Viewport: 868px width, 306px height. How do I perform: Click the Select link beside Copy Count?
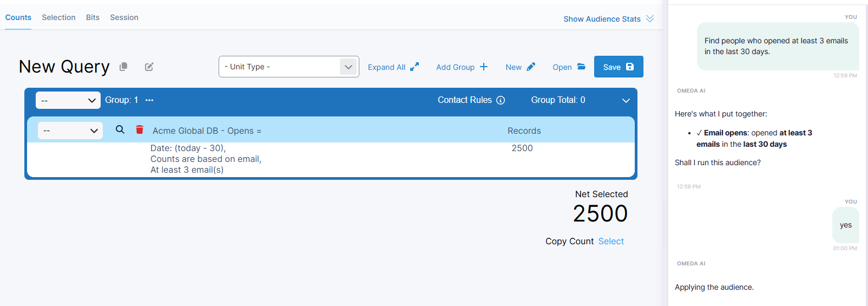point(611,241)
